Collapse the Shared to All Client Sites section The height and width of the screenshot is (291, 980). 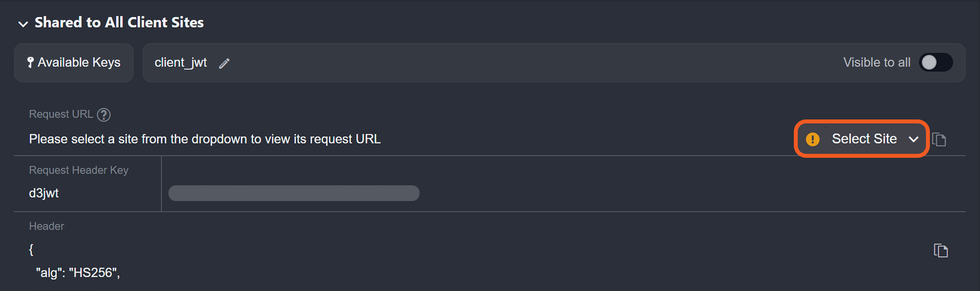coord(23,24)
